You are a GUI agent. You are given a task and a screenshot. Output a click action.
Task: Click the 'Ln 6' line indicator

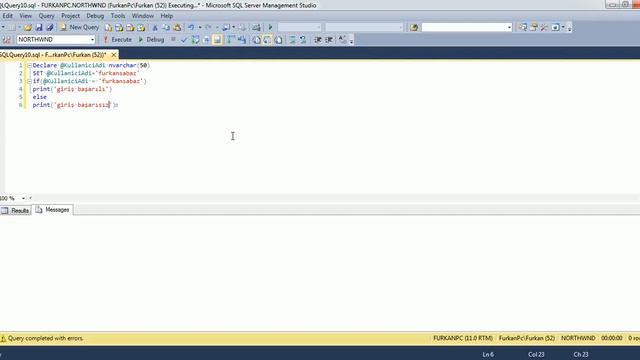coord(488,355)
